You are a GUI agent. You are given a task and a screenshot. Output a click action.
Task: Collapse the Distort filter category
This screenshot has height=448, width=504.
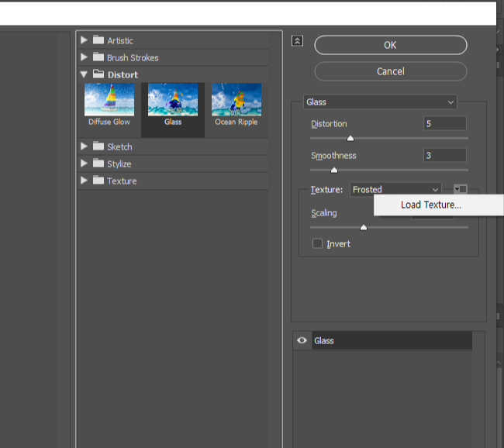84,74
